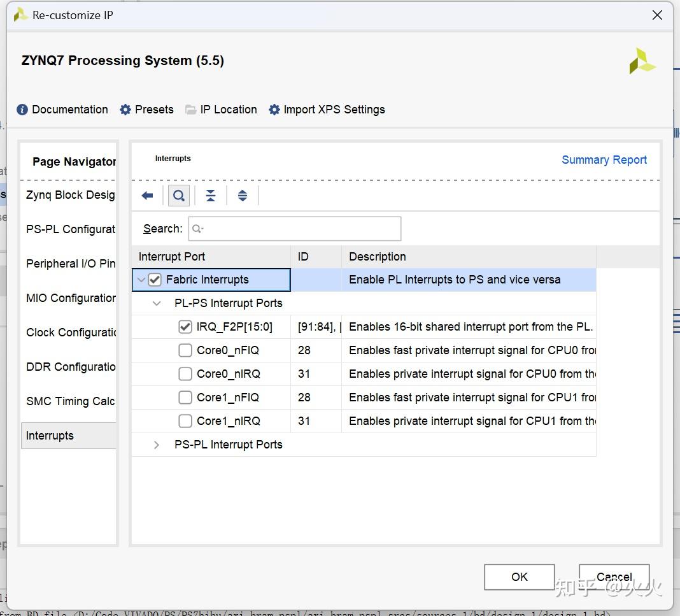Uncheck the IRQ_F2P[15:0] checkbox
Image resolution: width=680 pixels, height=616 pixels.
185,327
